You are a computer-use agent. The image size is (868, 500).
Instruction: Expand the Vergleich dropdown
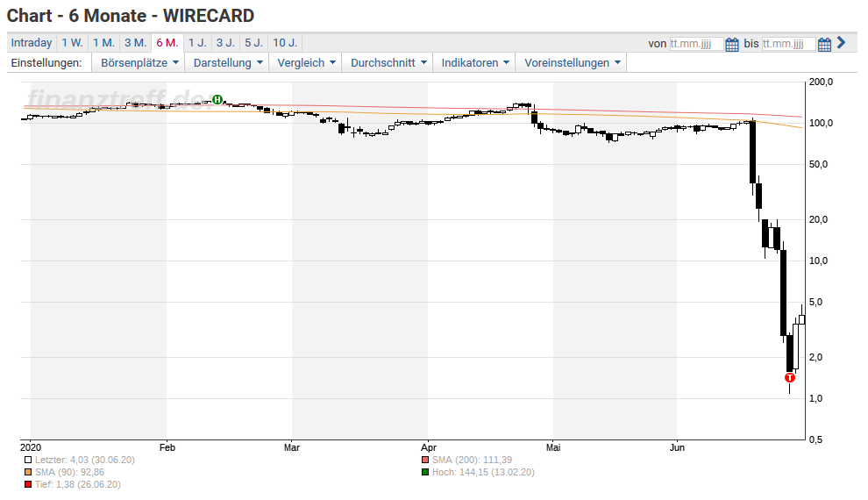[x=306, y=62]
